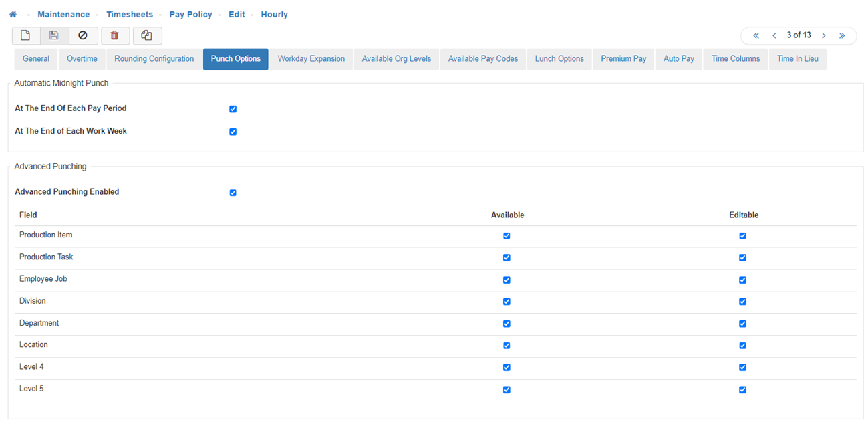
Task: Click the Timesheets breadcrumb link
Action: click(x=129, y=15)
